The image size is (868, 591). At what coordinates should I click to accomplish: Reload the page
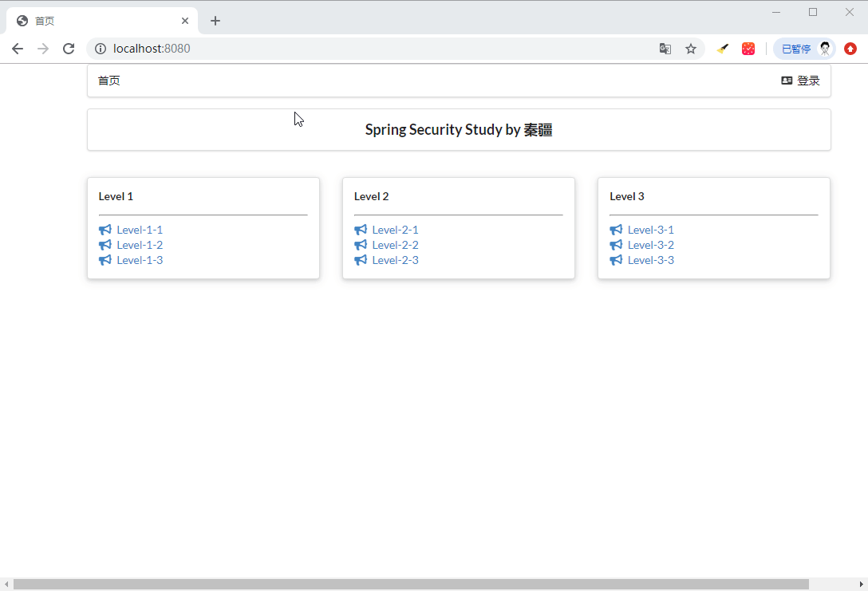point(69,49)
